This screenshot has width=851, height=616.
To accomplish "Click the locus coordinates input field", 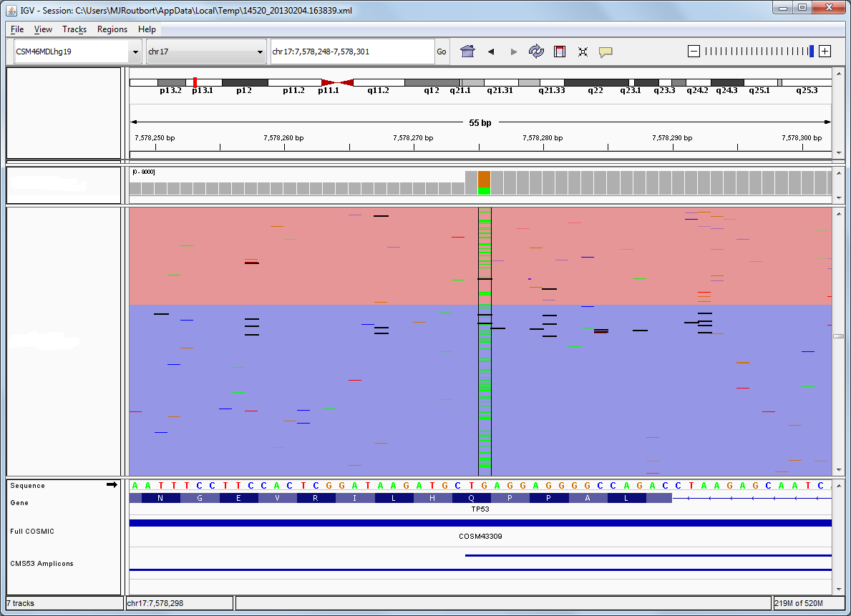I will (352, 52).
